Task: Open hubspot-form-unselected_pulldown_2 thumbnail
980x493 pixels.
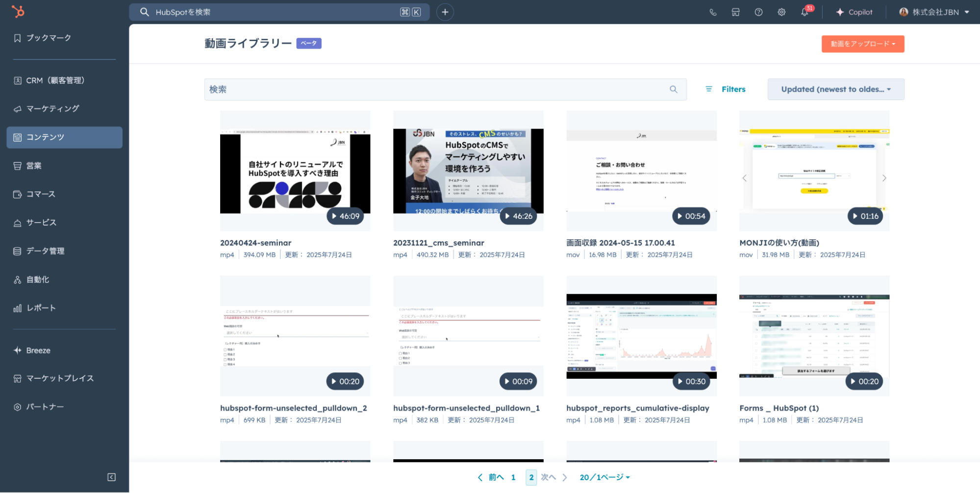Action: [295, 336]
